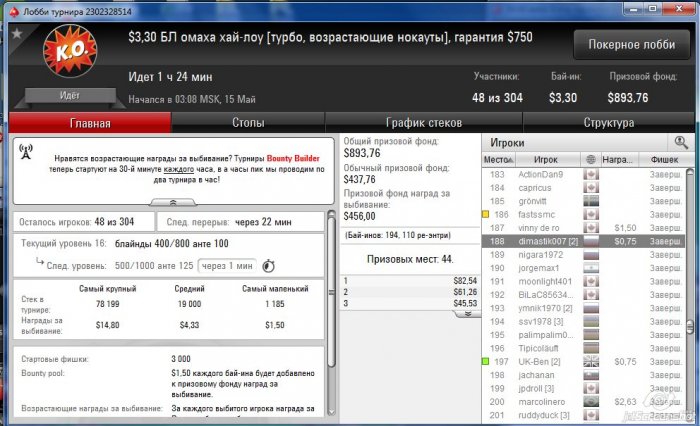
Task: Collapse the news banner with up chevron
Action: (173, 202)
